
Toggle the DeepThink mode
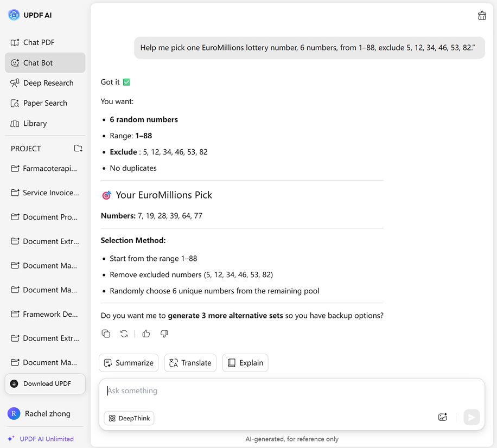pos(129,418)
